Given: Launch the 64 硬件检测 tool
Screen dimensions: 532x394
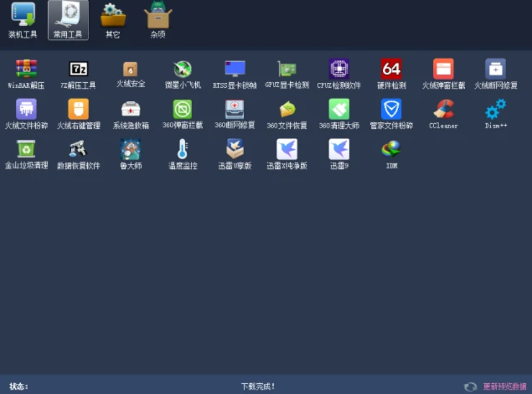Looking at the screenshot, I should pos(391,74).
